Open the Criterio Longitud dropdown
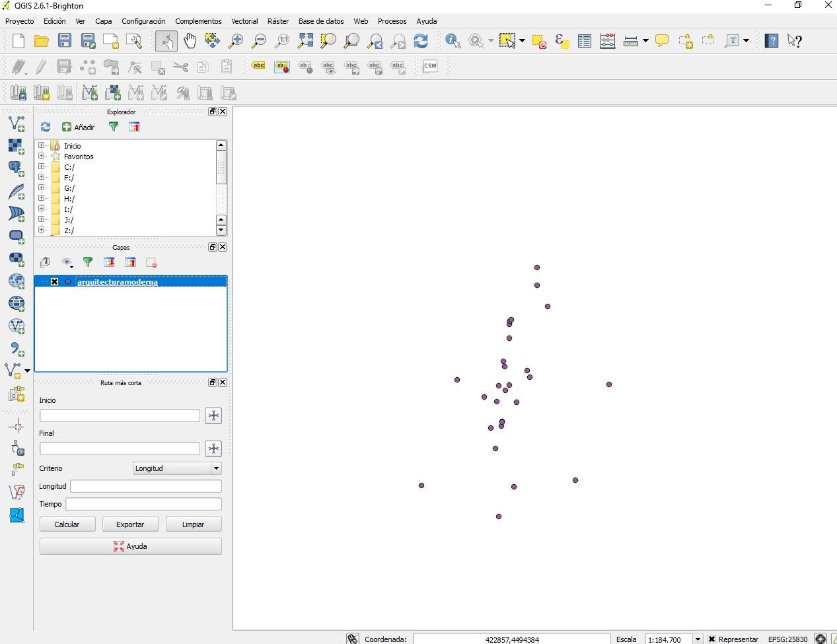Screen dimensions: 837x644 (215, 468)
